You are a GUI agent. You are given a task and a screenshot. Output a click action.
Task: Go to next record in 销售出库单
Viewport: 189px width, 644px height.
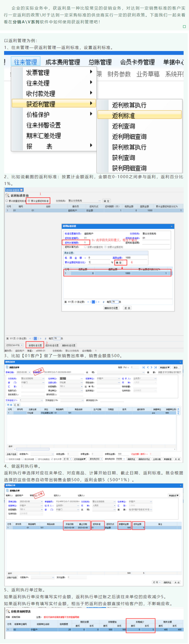[x=151, y=367]
